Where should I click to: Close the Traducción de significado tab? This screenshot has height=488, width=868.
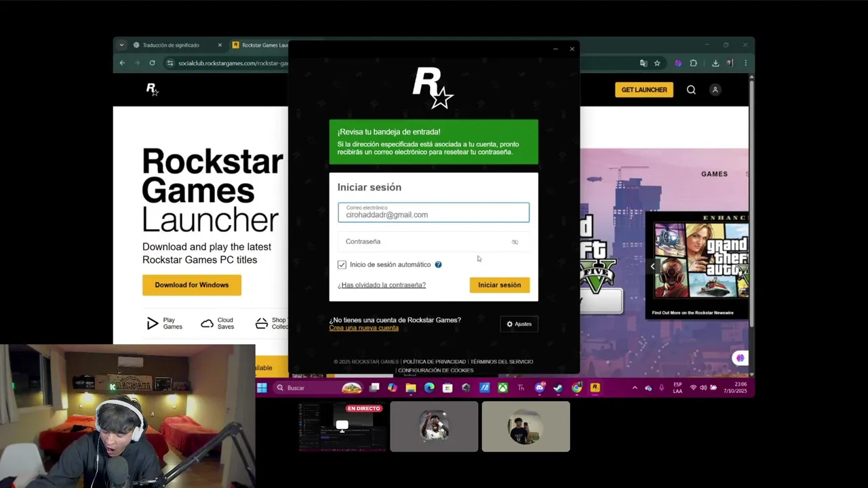tap(220, 45)
